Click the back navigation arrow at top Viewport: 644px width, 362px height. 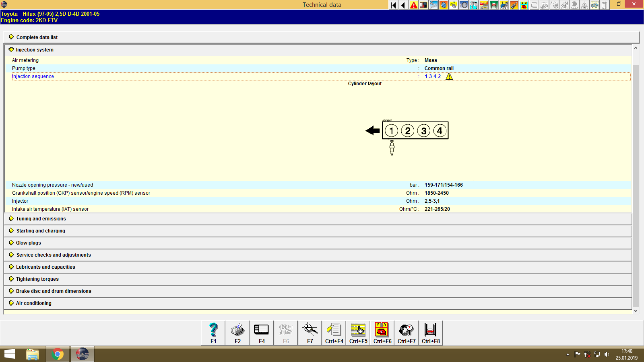(x=403, y=5)
